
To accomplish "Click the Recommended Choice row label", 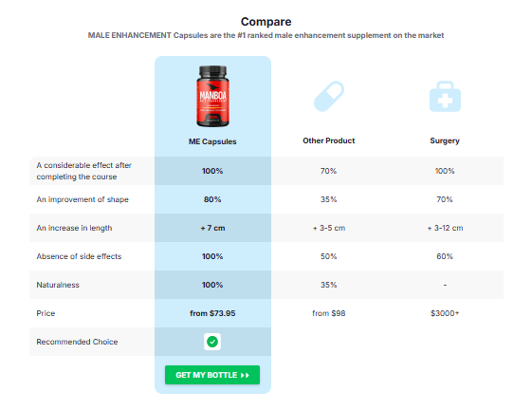I will click(77, 342).
